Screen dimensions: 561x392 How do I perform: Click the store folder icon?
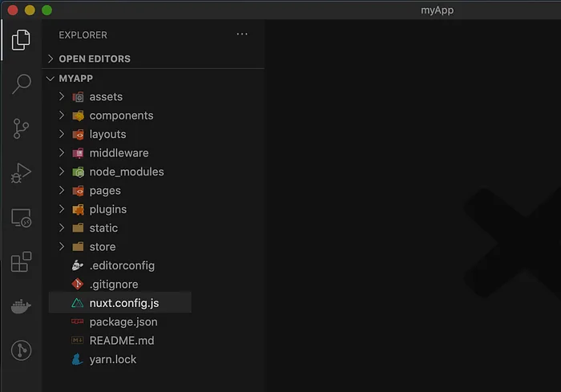[78, 247]
